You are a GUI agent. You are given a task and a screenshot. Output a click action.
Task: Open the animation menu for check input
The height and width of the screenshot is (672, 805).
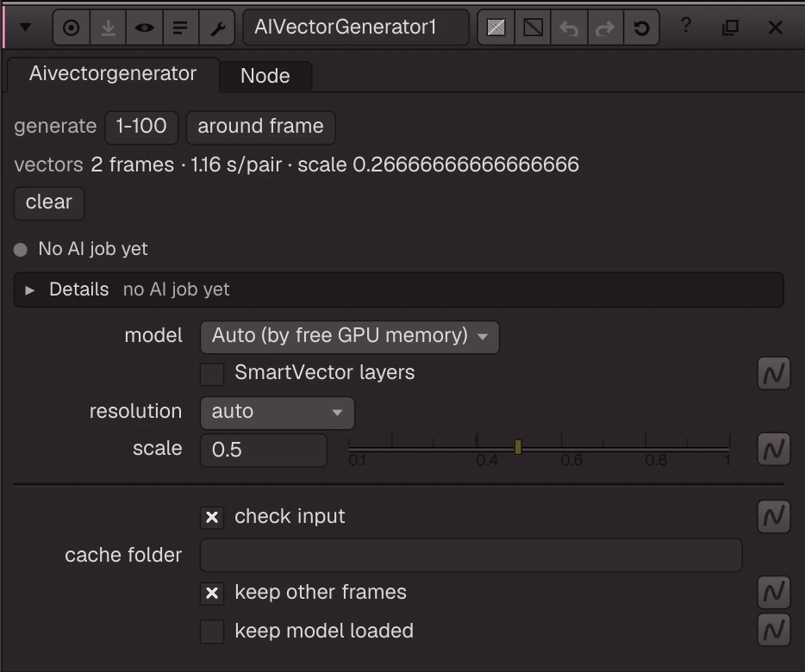tap(773, 516)
